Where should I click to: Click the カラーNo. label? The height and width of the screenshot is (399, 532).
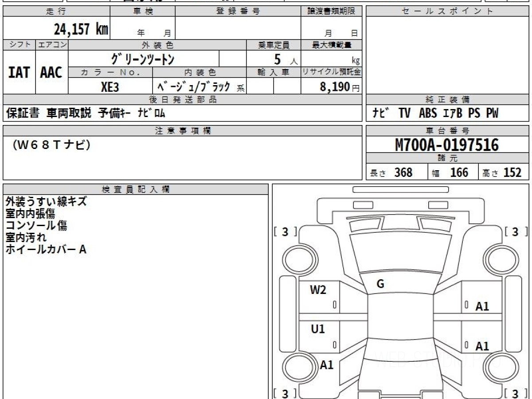pyautogui.click(x=110, y=72)
